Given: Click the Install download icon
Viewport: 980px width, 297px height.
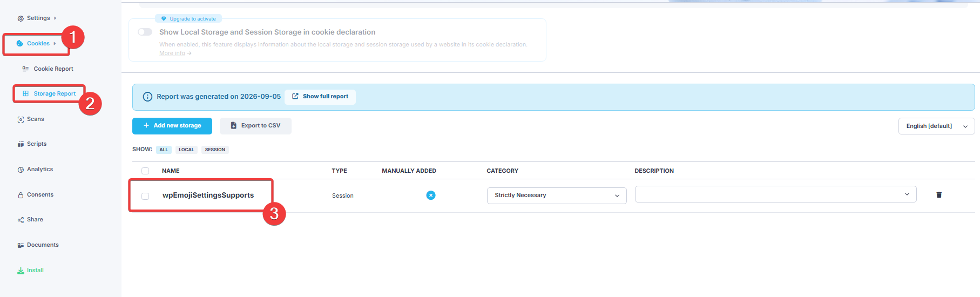Looking at the screenshot, I should 21,271.
